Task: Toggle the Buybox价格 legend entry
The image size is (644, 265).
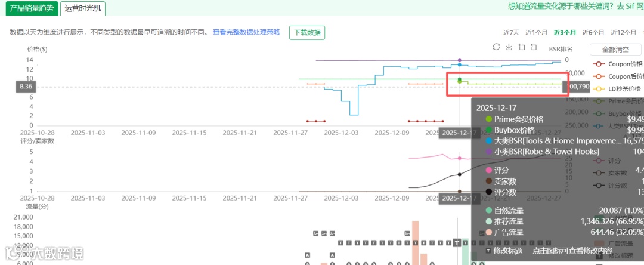Action: (618, 113)
